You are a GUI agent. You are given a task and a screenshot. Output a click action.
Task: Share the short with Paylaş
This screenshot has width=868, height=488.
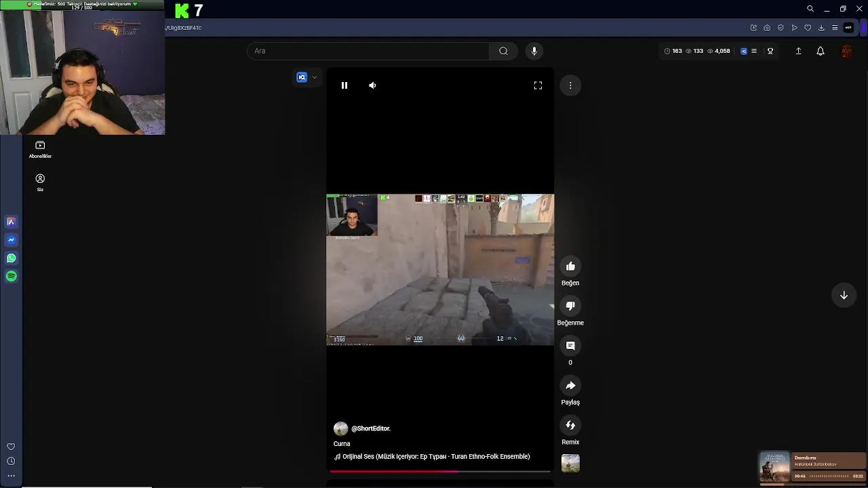(570, 386)
